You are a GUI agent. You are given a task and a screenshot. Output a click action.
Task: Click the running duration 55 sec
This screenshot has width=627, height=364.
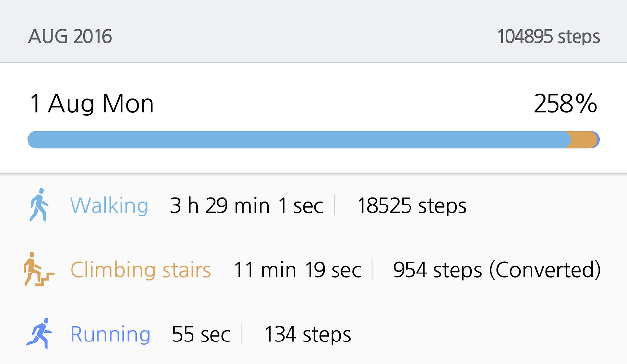(201, 335)
